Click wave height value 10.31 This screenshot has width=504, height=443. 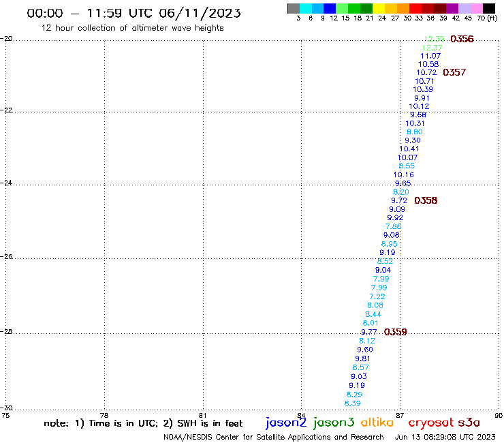(x=415, y=123)
